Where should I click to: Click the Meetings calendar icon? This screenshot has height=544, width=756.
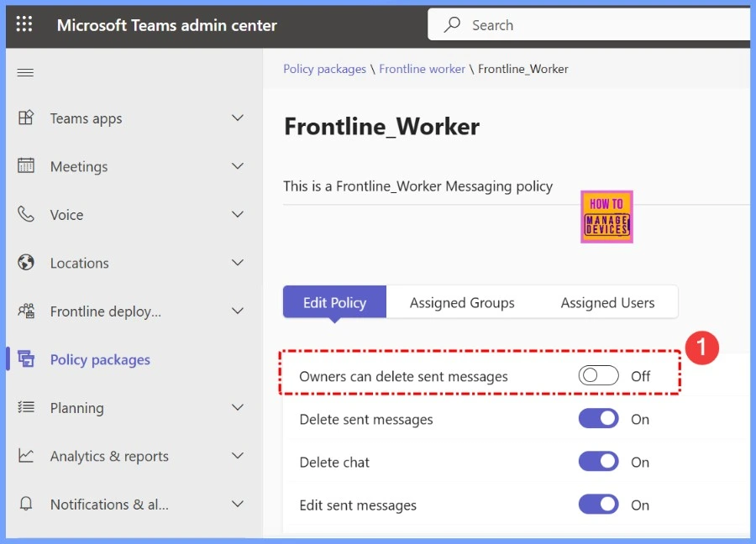coord(26,165)
